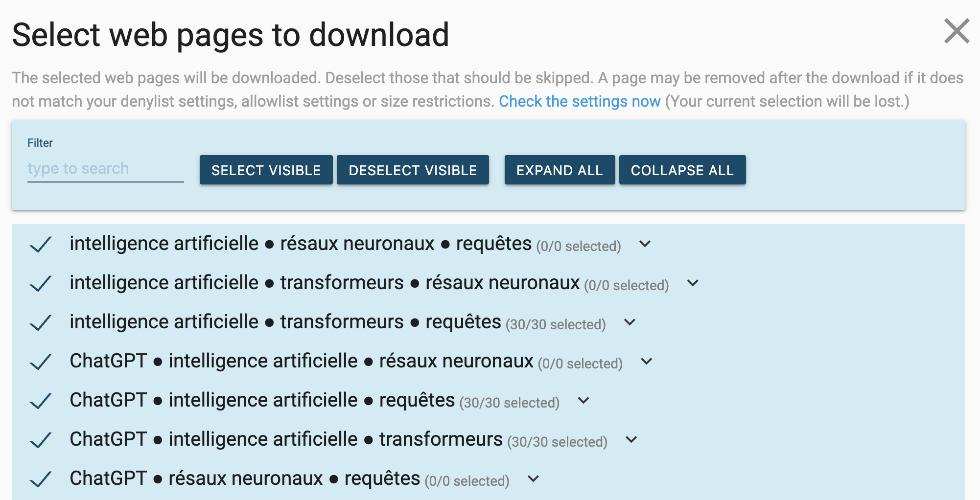This screenshot has height=500, width=980.
Task: Expand chevron of 'ChatGPT • intelligence artificielle • requêtes'
Action: tap(583, 400)
